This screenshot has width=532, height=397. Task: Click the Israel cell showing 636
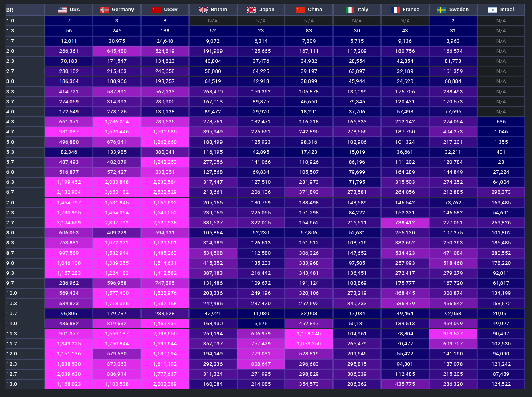(x=501, y=122)
